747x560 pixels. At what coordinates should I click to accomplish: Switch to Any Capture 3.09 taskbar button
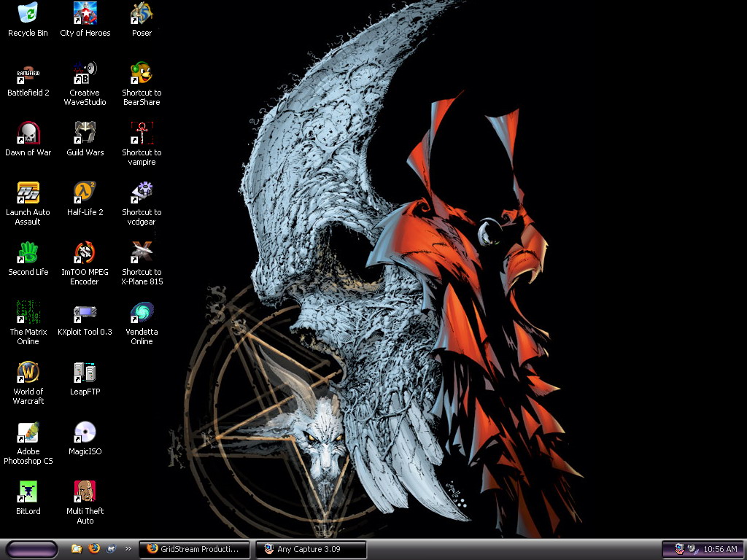(x=310, y=549)
